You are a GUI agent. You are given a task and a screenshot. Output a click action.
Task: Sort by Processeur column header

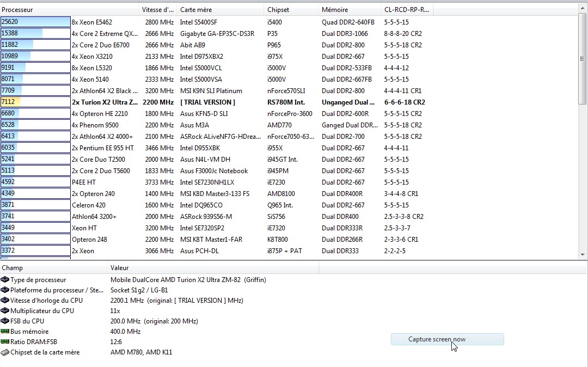point(69,10)
